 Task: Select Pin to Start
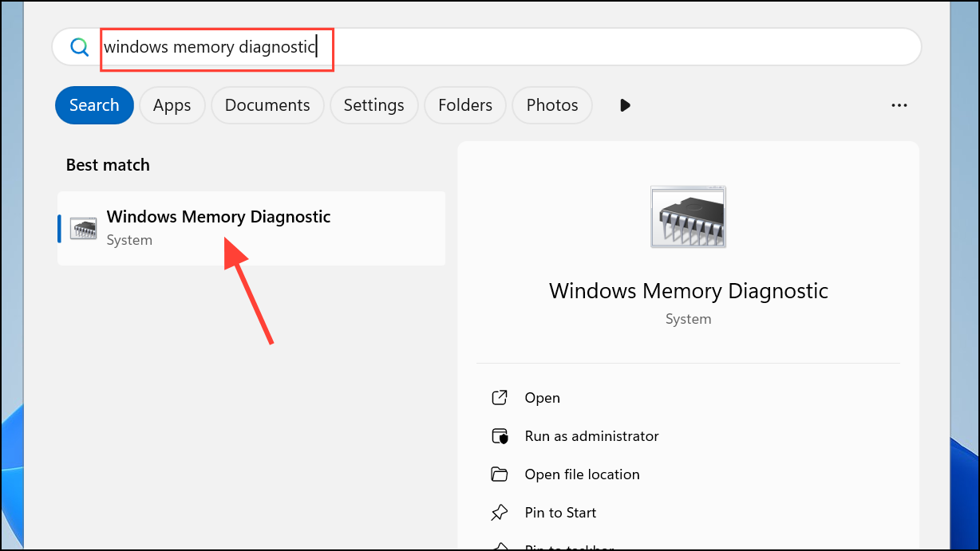(x=560, y=513)
